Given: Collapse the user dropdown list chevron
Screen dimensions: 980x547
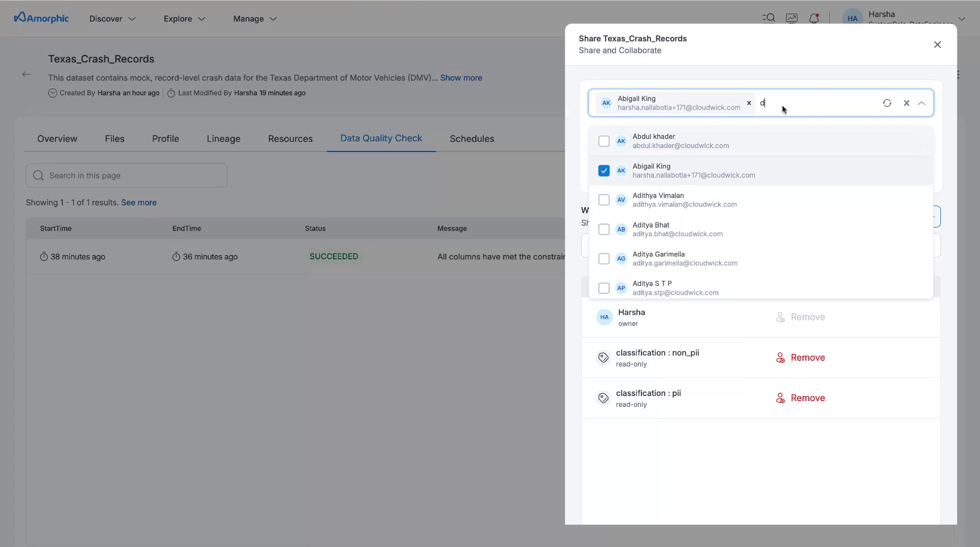Looking at the screenshot, I should coord(922,103).
